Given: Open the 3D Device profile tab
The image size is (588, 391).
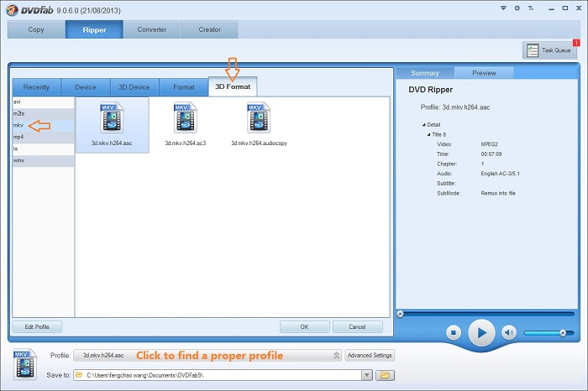Looking at the screenshot, I should point(134,87).
